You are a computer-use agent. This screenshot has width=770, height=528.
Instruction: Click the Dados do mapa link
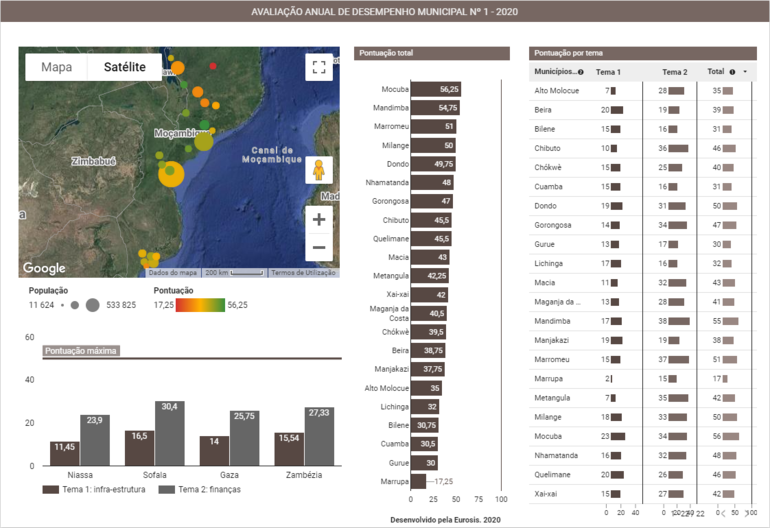(171, 272)
